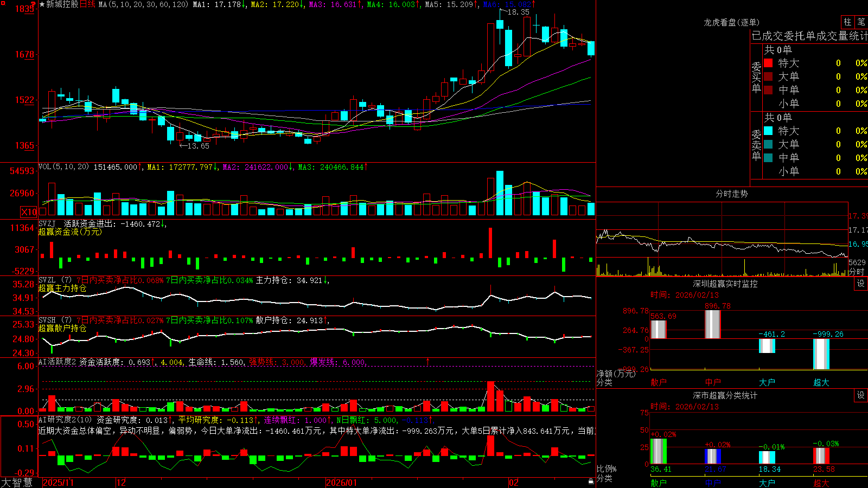Click the 深圳超赢实时监控 panel title

click(725, 284)
